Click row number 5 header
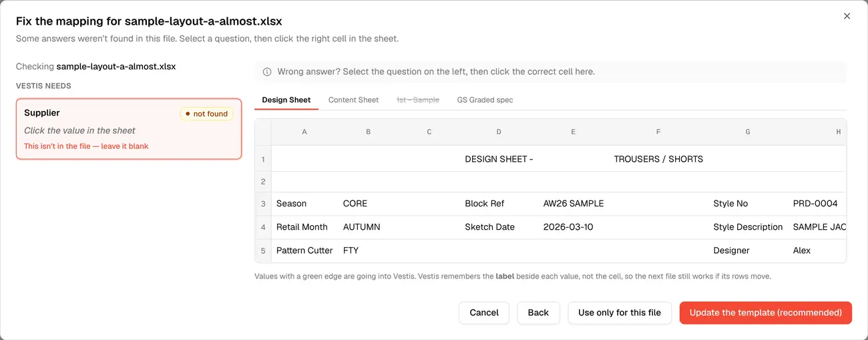This screenshot has width=868, height=340. [x=263, y=250]
